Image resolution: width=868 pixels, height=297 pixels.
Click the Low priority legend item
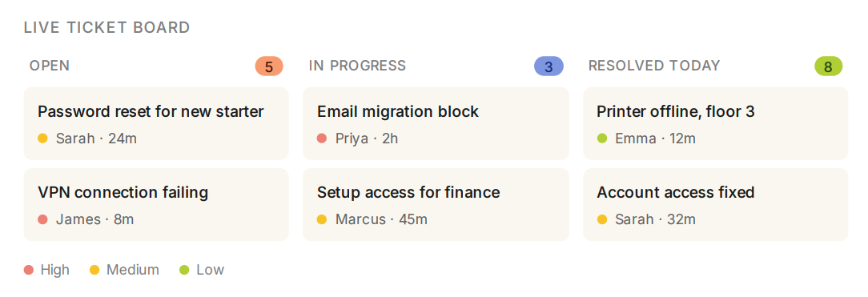click(x=202, y=270)
